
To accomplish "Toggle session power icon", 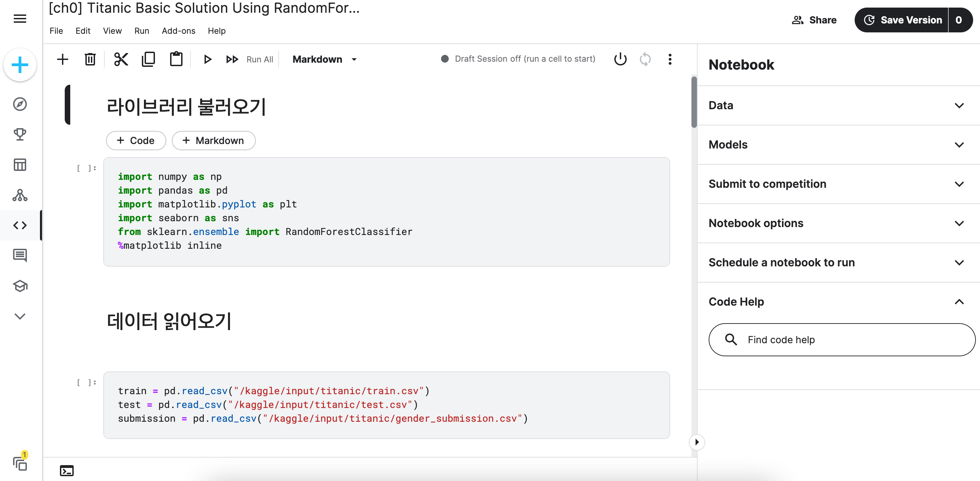I will pyautogui.click(x=621, y=59).
